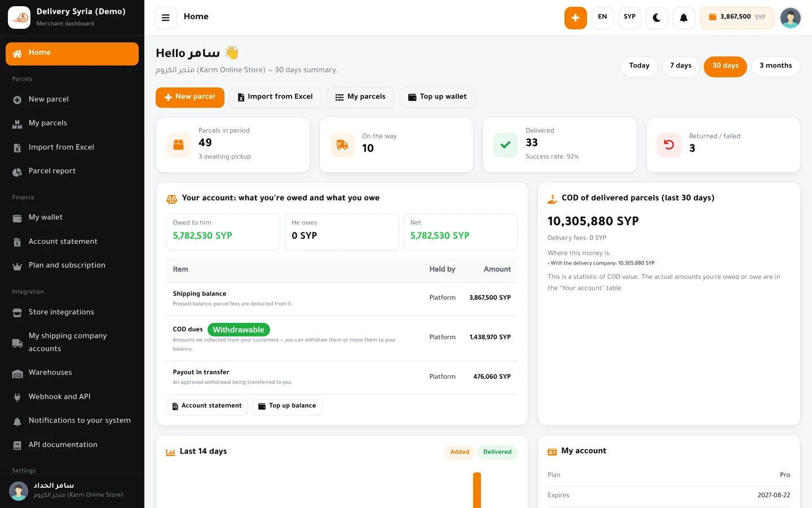Viewport: 812px width, 508px height.
Task: Click the Import from Excel action button
Action: [x=275, y=97]
